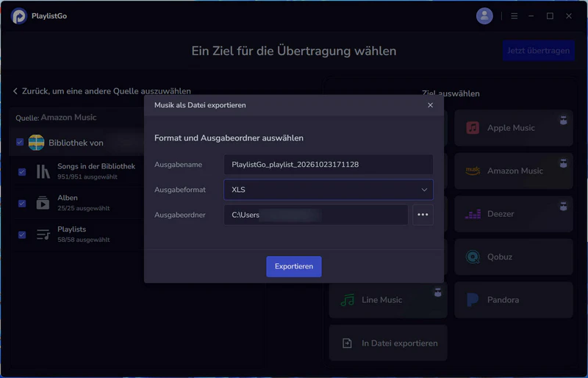Click the Songs library books icon
This screenshot has width=588, height=378.
coord(43,171)
